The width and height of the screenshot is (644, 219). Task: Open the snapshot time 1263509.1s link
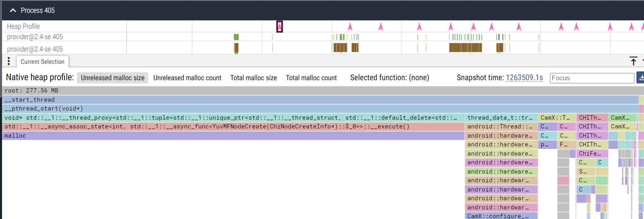pyautogui.click(x=524, y=78)
